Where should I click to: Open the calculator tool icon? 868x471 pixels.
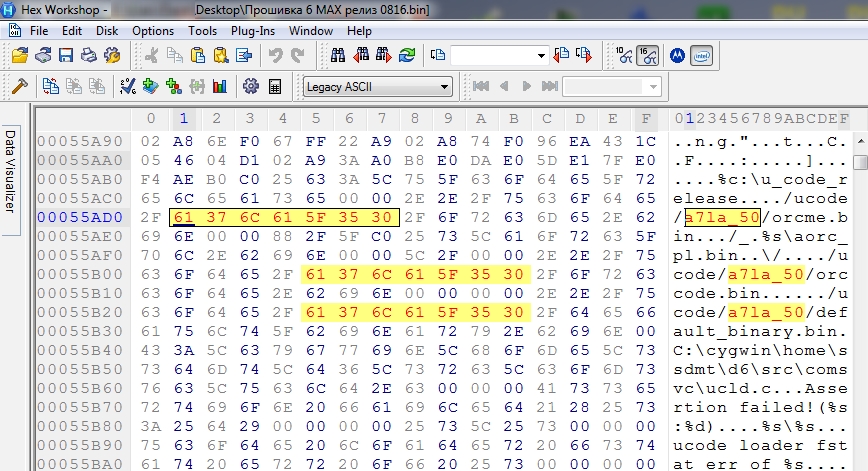click(x=275, y=86)
